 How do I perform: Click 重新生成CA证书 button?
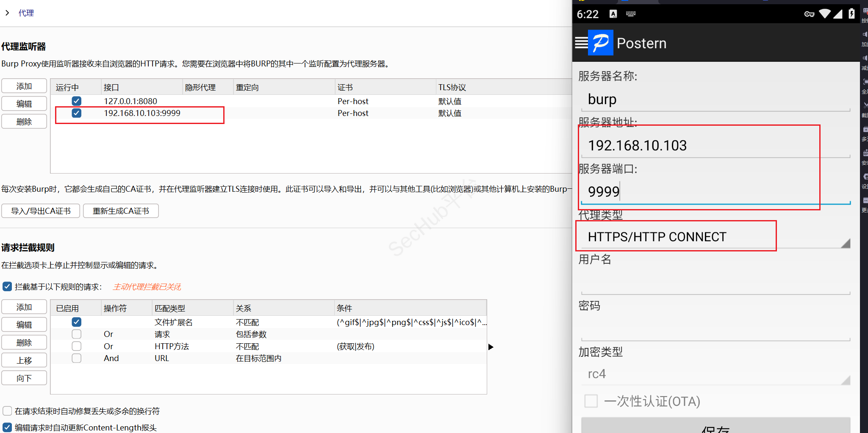121,211
